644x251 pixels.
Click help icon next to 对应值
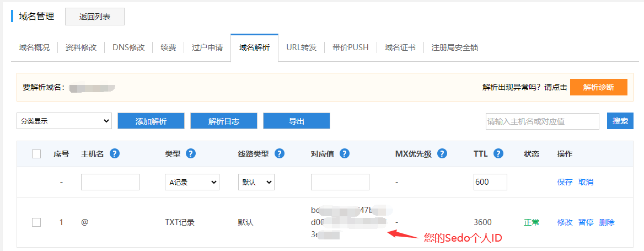pos(344,154)
